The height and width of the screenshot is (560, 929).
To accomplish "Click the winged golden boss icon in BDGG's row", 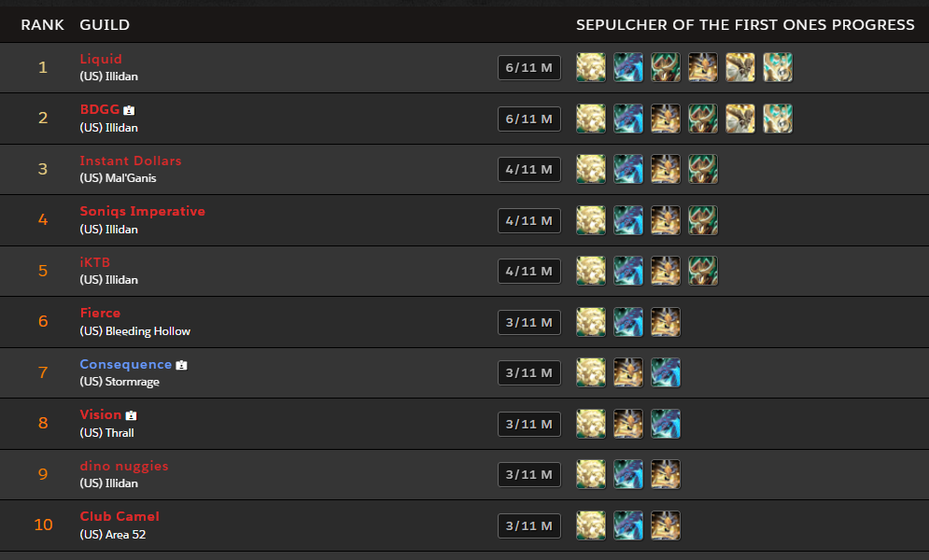I will (x=740, y=119).
